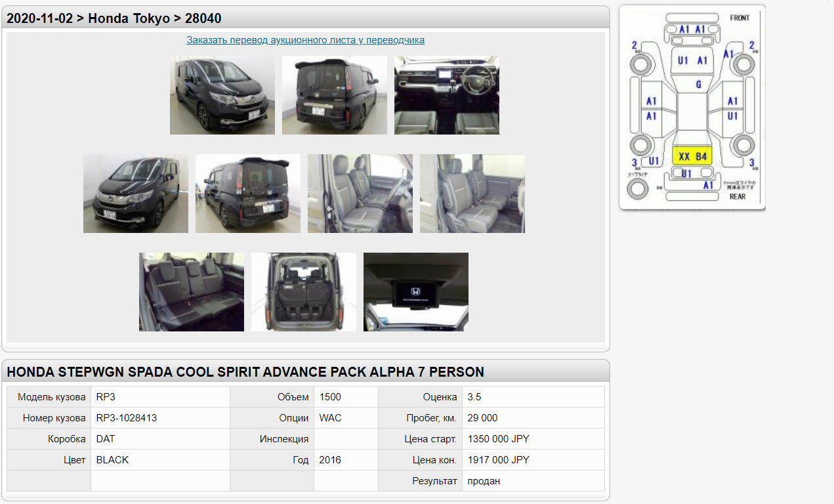
Task: Open the first exterior photo in top row
Action: 222,95
